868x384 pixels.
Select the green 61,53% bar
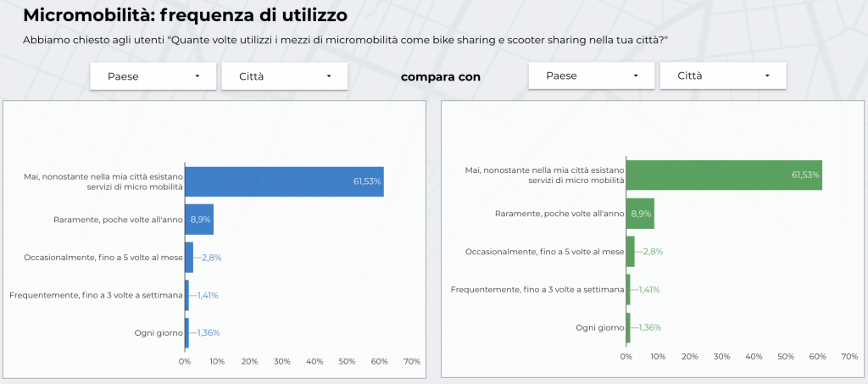tap(724, 174)
